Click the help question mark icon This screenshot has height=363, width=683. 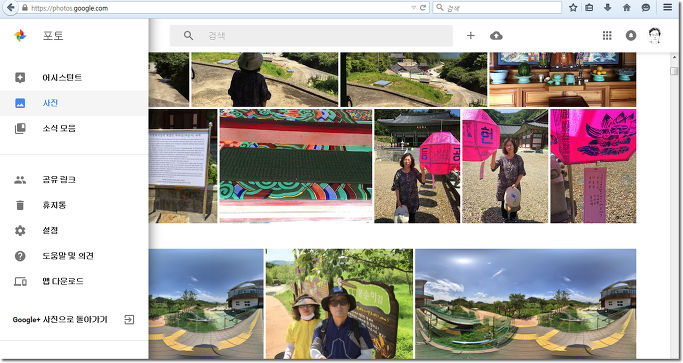click(x=20, y=256)
